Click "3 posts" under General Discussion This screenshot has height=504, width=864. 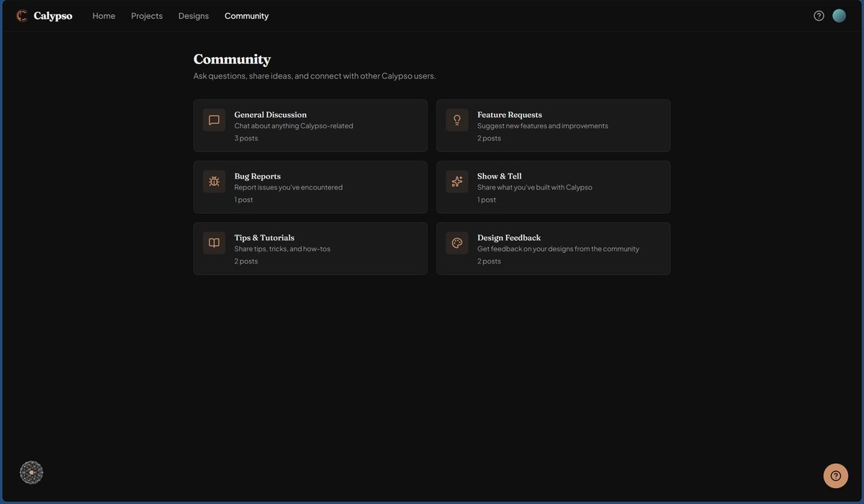click(246, 138)
